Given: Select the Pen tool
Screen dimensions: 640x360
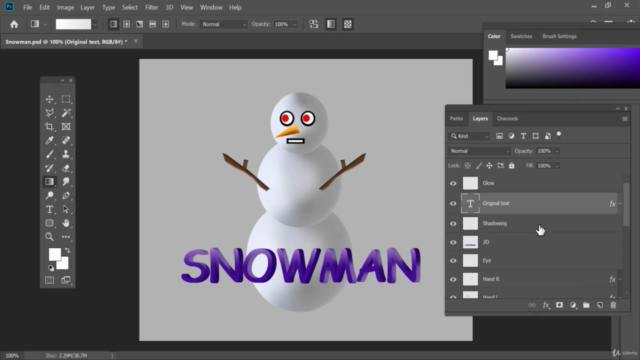Looking at the screenshot, I should (66, 196).
